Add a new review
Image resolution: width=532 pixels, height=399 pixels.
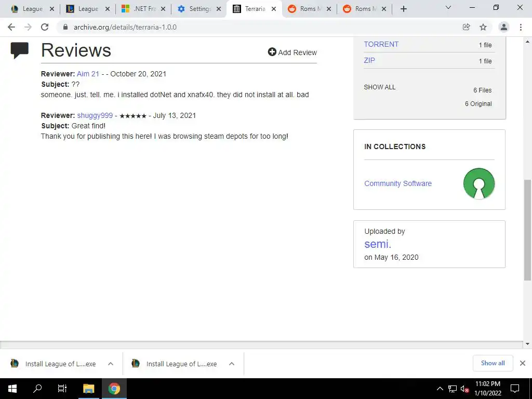[x=292, y=52]
